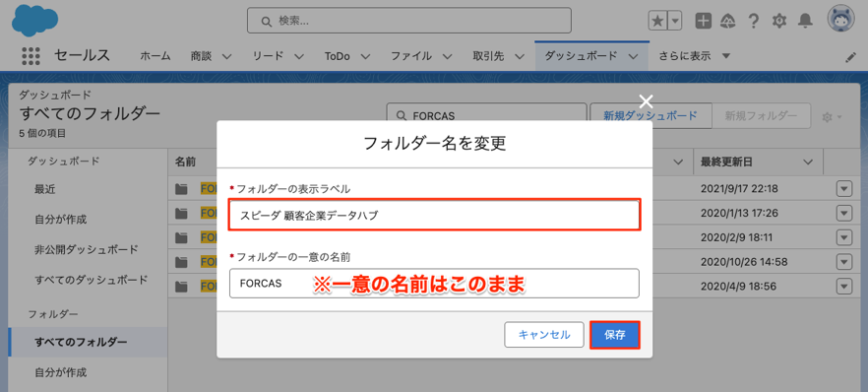This screenshot has height=392, width=868.
Task: Open the setup gear icon in header
Action: coord(778,21)
